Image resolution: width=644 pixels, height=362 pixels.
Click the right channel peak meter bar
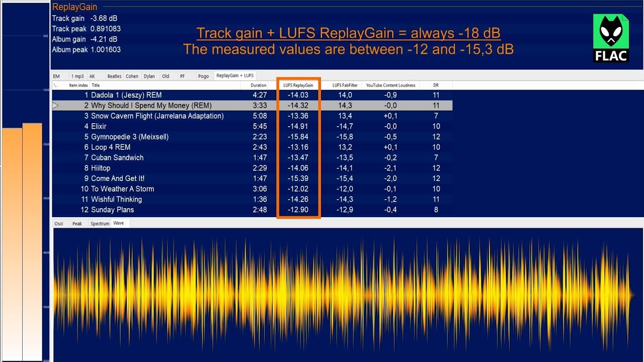pyautogui.click(x=32, y=242)
